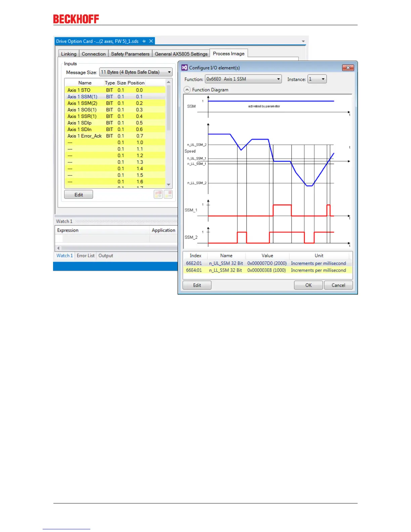The height and width of the screenshot is (532, 411).
Task: Open the Function dropdown showing 0x66E0 Axis 1 SSM
Action: (243, 79)
